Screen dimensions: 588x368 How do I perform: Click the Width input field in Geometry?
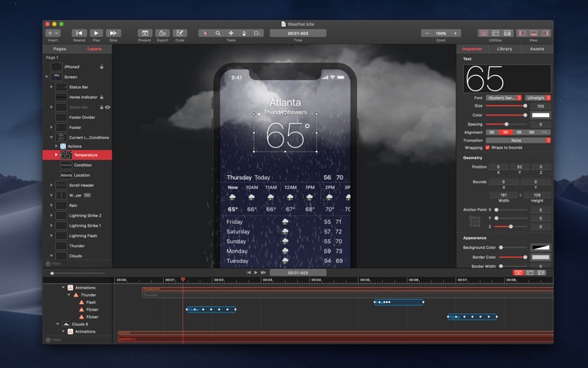click(503, 195)
